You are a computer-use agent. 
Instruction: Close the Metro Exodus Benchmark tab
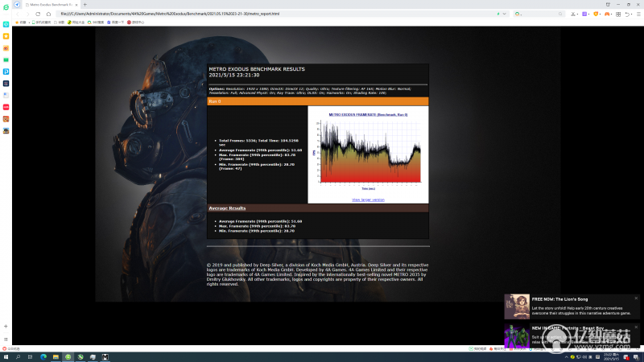click(x=76, y=5)
